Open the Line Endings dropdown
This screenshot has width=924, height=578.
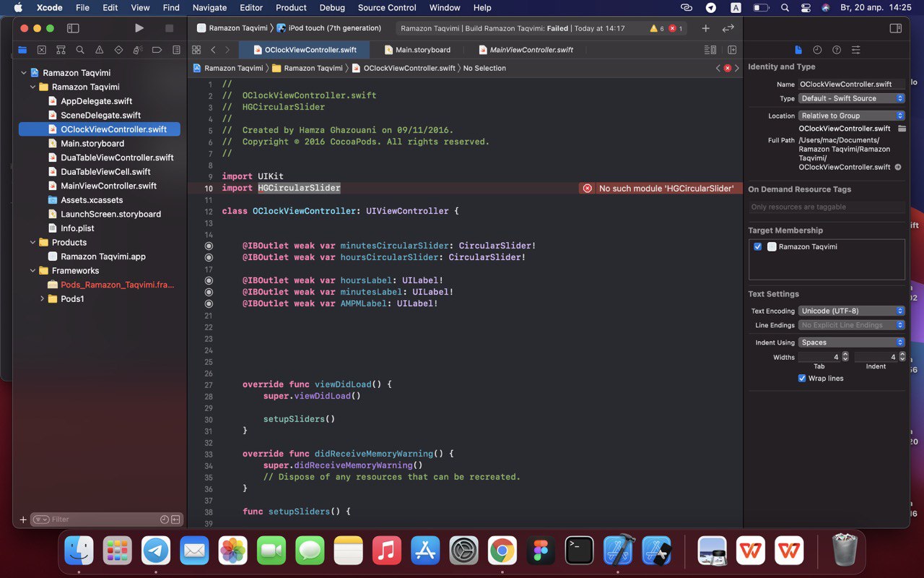[852, 325]
